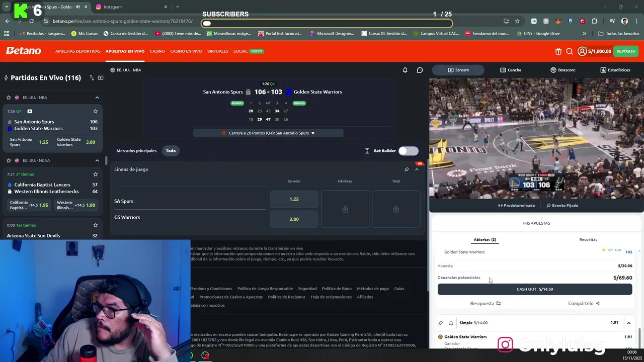Click the Betano logo

pyautogui.click(x=23, y=51)
